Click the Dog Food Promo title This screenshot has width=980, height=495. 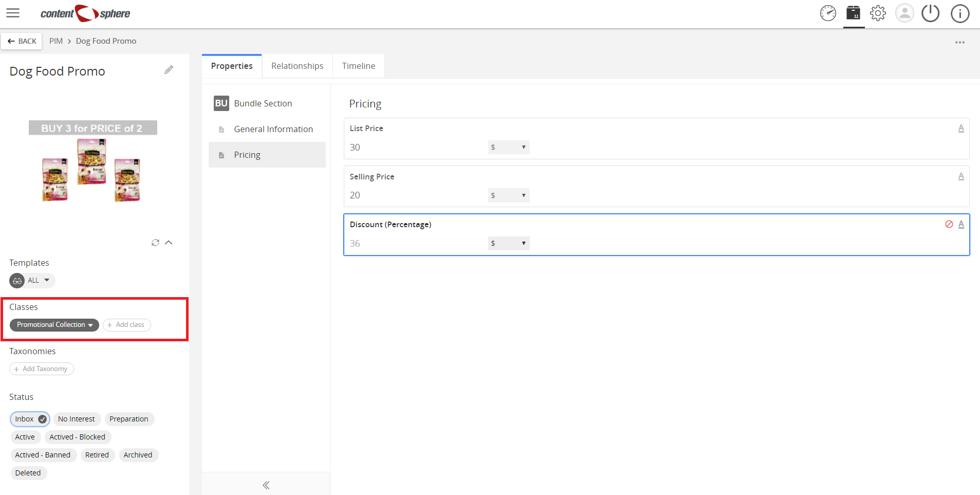click(58, 71)
